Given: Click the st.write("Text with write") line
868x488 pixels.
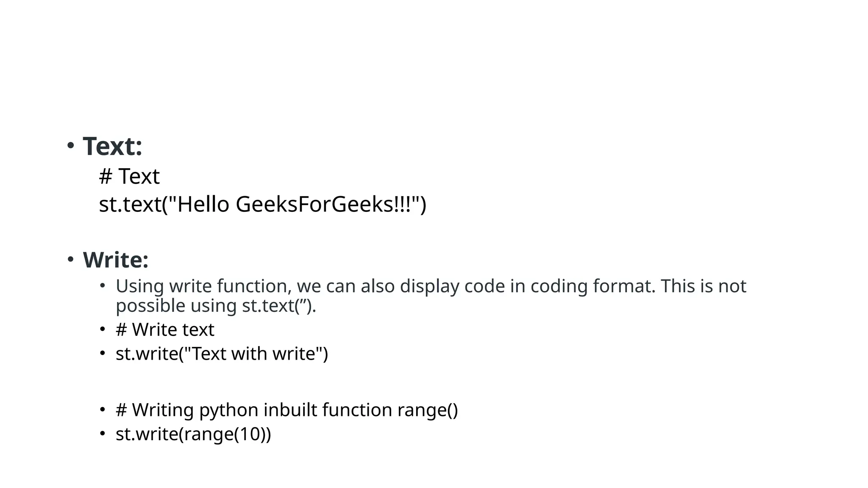Looking at the screenshot, I should click(x=222, y=354).
